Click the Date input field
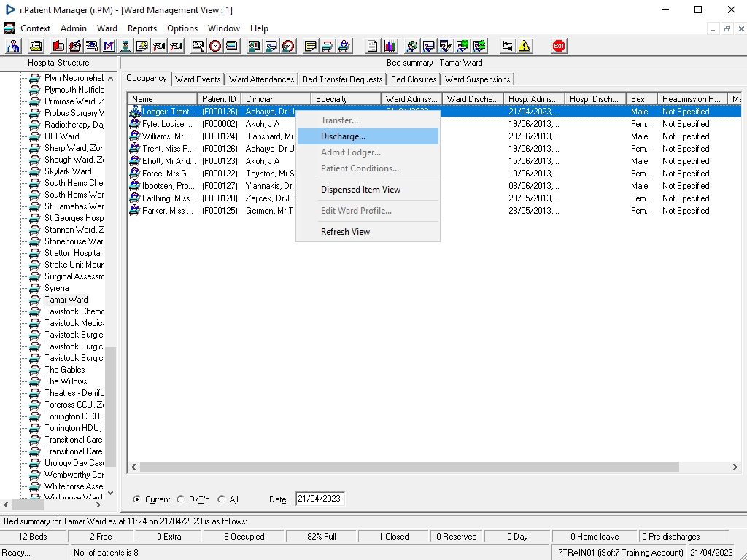 [x=320, y=499]
